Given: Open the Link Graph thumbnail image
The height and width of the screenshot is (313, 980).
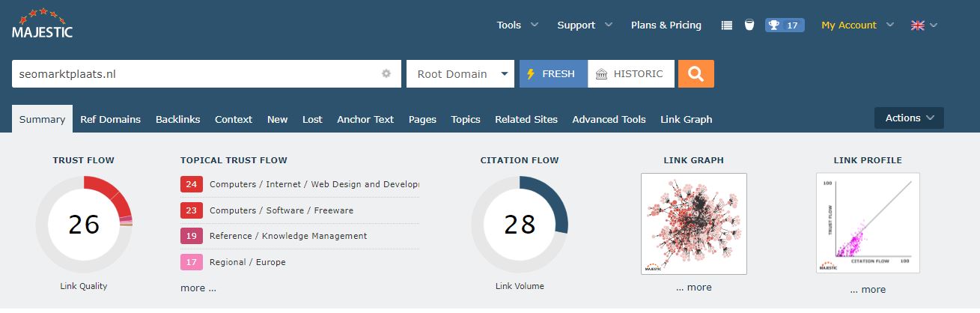Looking at the screenshot, I should tap(694, 224).
